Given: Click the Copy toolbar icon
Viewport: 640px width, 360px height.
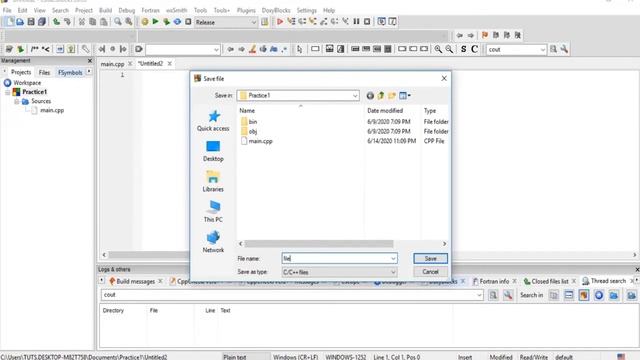Looking at the screenshot, I should (x=93, y=22).
